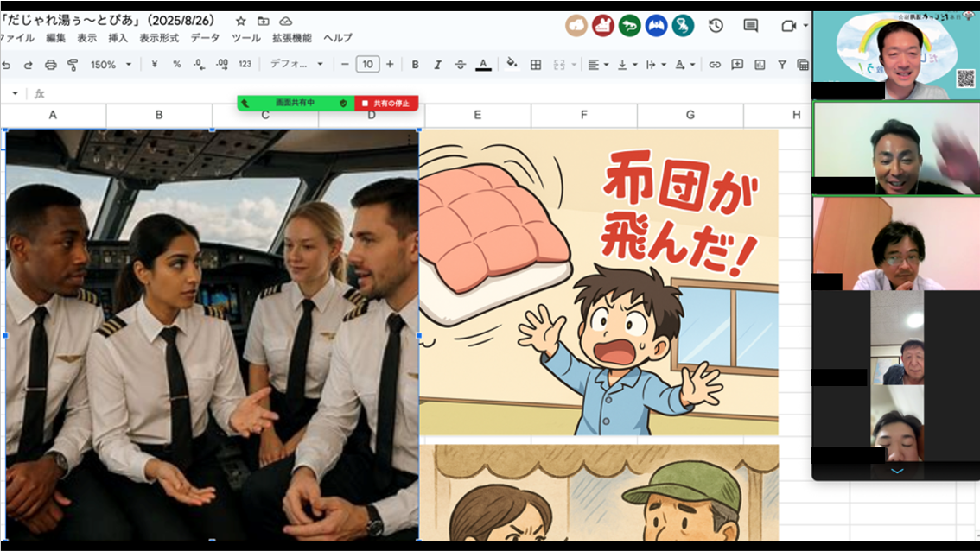Viewport: 980px width, 551px height.
Task: Open the 表示形式 menu
Action: pos(159,38)
